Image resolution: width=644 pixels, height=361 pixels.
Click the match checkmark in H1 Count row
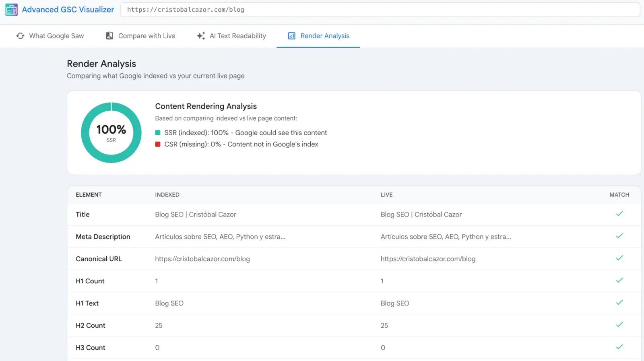click(x=619, y=280)
